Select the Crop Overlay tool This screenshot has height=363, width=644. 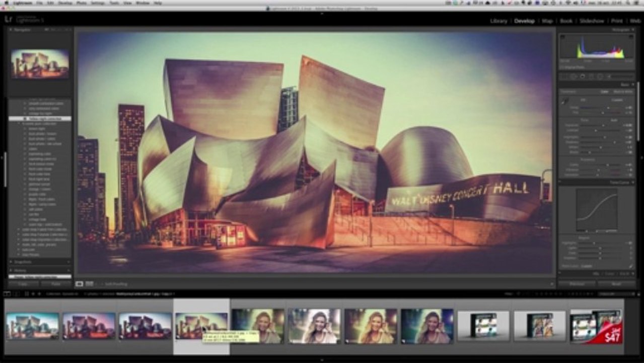pos(564,76)
